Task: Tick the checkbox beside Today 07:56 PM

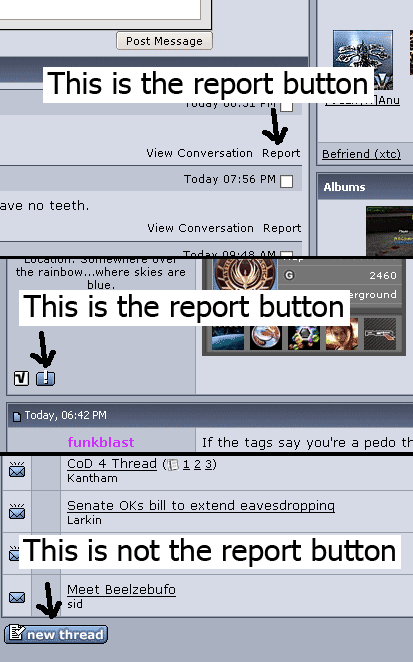Action: click(286, 182)
